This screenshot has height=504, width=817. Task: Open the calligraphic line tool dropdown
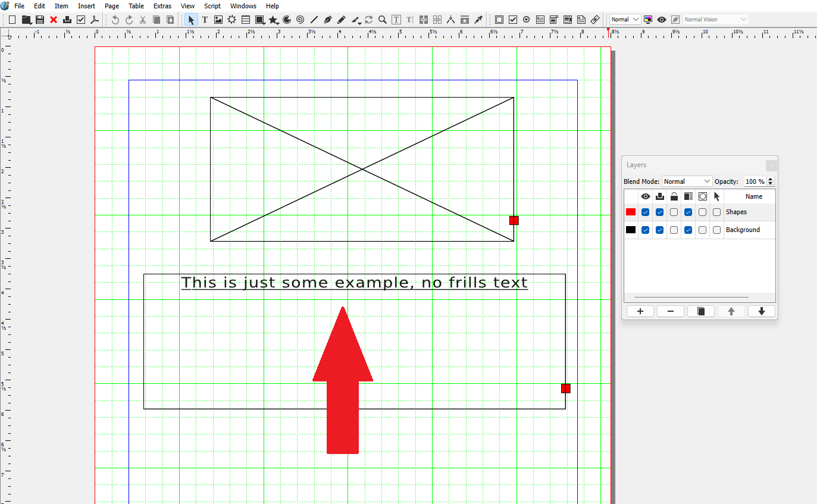[x=360, y=23]
